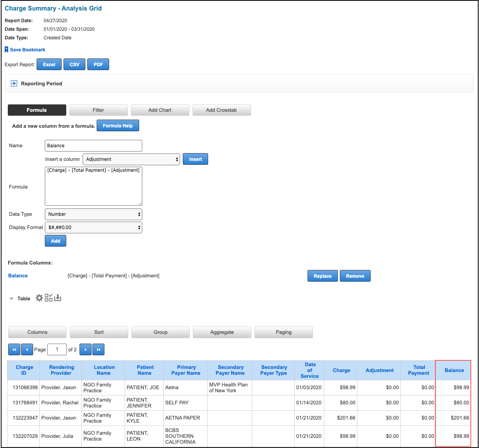Image resolution: width=479 pixels, height=448 pixels.
Task: Remove the Balance formula column
Action: coord(355,276)
